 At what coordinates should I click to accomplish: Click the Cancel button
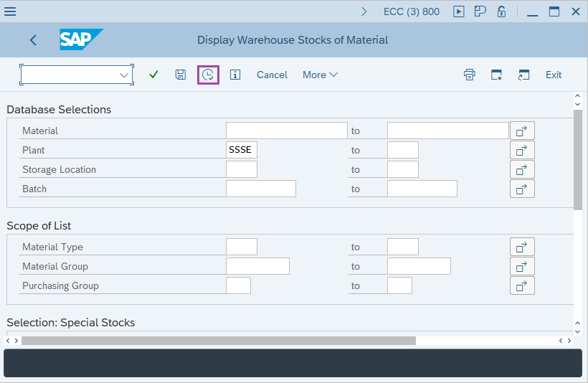point(272,75)
